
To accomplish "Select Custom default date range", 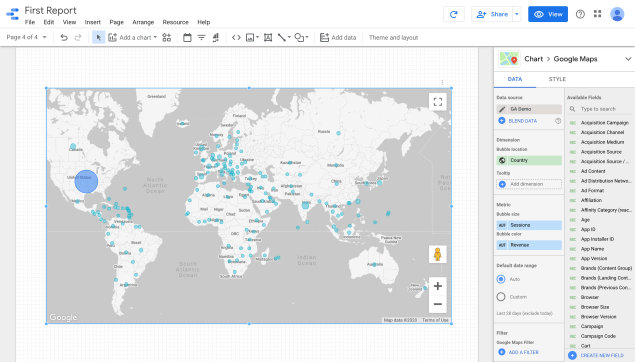I will pos(501,297).
